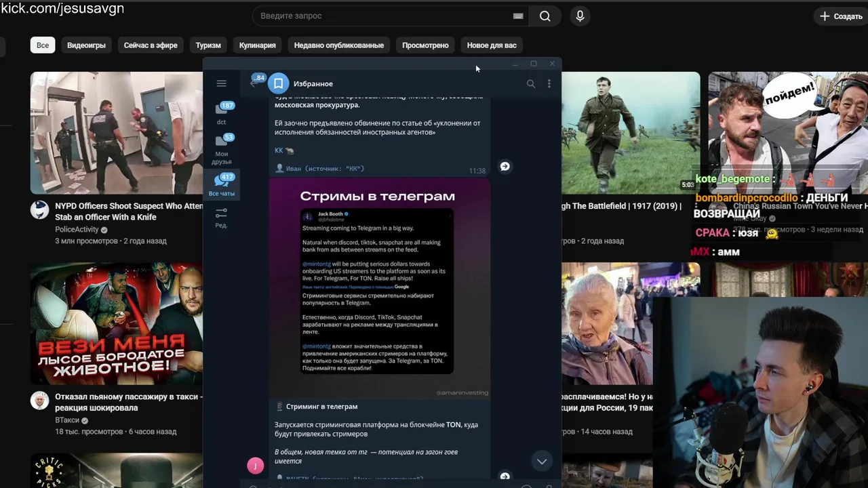The height and width of the screenshot is (488, 868).
Task: Open the Ред. folder edit settings
Action: pos(221,217)
